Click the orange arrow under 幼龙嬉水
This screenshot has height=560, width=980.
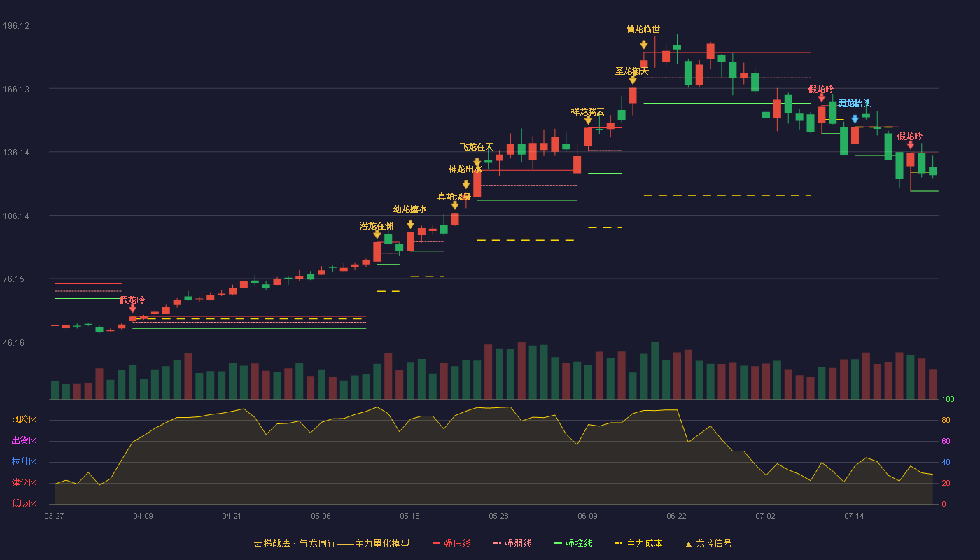click(x=410, y=225)
